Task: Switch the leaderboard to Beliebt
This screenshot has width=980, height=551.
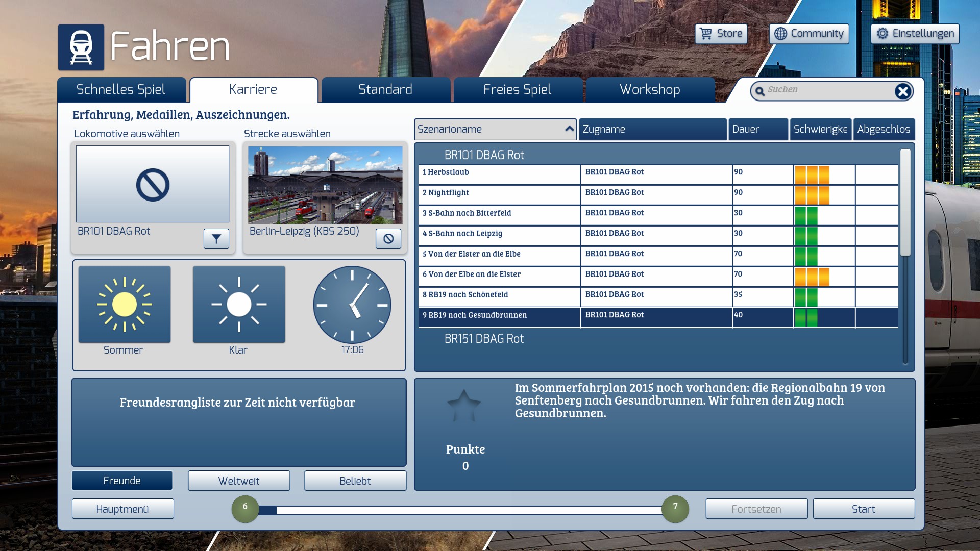Action: pos(355,481)
